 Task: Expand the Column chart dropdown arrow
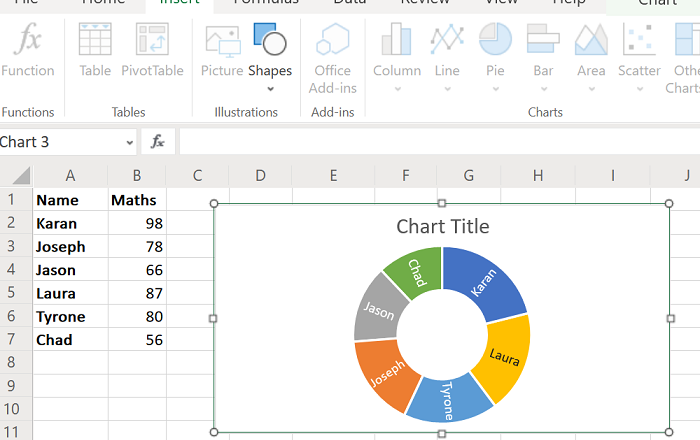[397, 89]
